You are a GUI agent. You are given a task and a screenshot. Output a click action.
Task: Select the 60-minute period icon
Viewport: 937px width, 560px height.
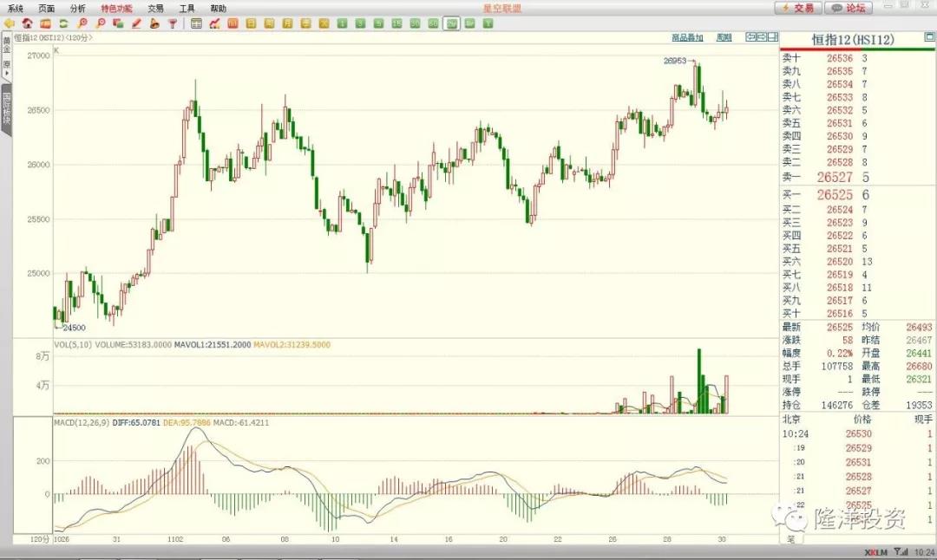[433, 24]
